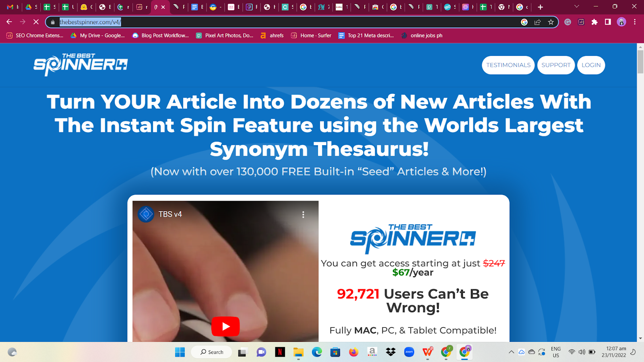Launch Netflix from the taskbar
The height and width of the screenshot is (362, 644).
click(x=280, y=352)
